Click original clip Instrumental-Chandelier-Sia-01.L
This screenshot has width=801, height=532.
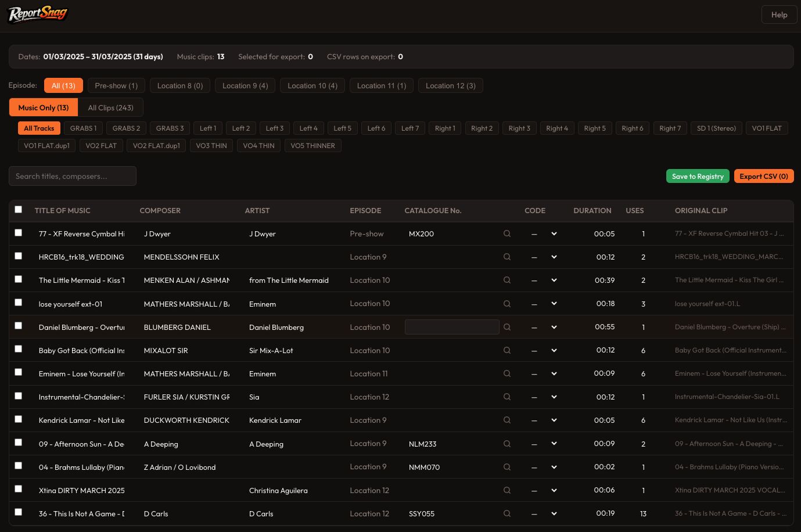point(727,397)
